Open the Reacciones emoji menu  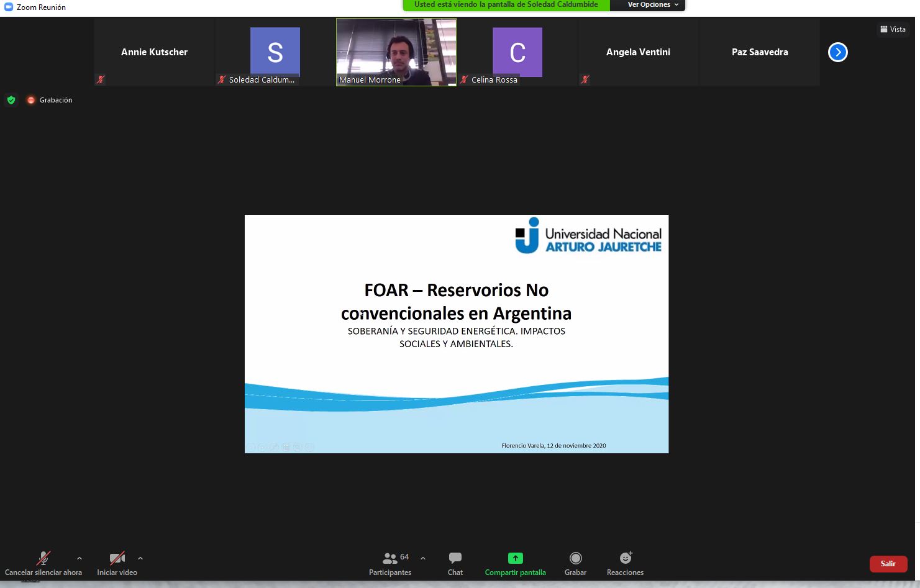point(625,558)
